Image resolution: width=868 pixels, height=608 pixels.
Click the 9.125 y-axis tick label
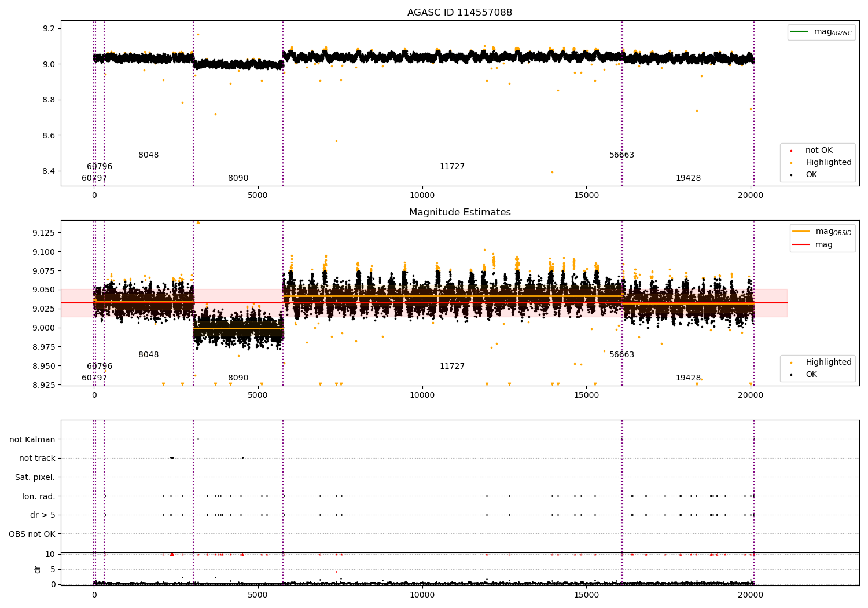point(44,233)
